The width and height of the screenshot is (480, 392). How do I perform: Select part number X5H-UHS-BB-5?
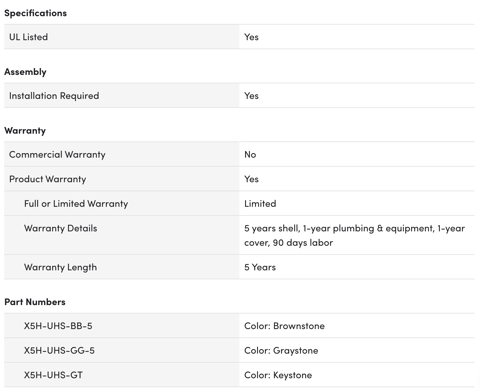[x=58, y=326]
